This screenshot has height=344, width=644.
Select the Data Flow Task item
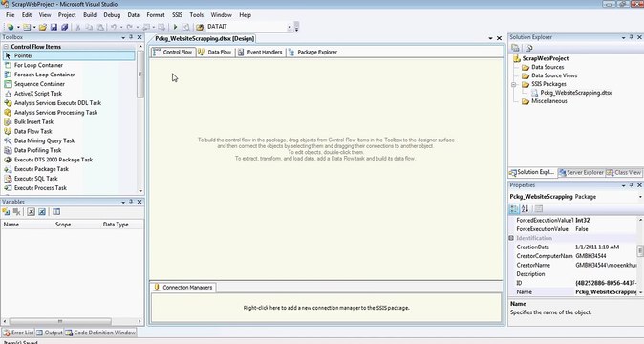click(x=32, y=131)
